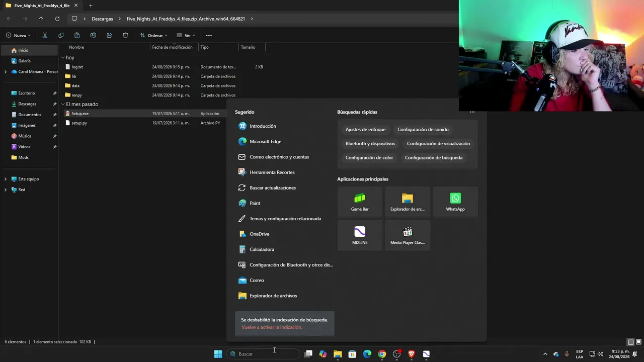Open the Ver view dropdown
Image resolution: width=644 pixels, height=362 pixels.
[186, 35]
